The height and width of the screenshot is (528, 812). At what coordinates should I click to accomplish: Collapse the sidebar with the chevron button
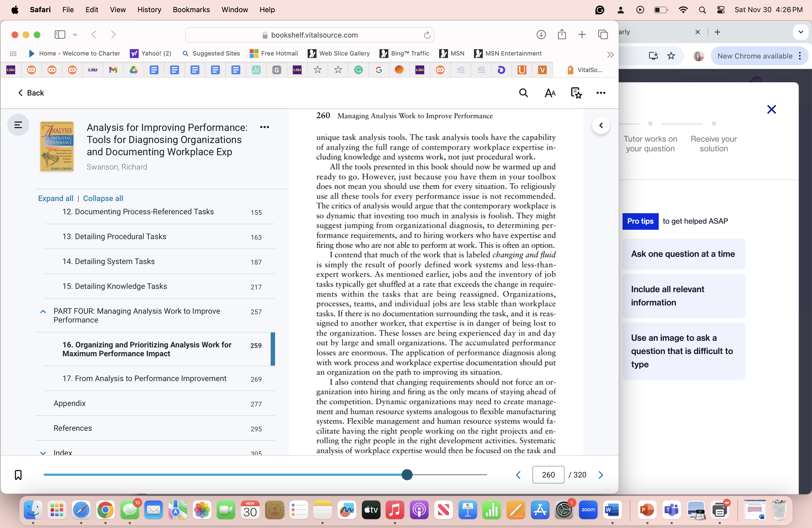601,126
